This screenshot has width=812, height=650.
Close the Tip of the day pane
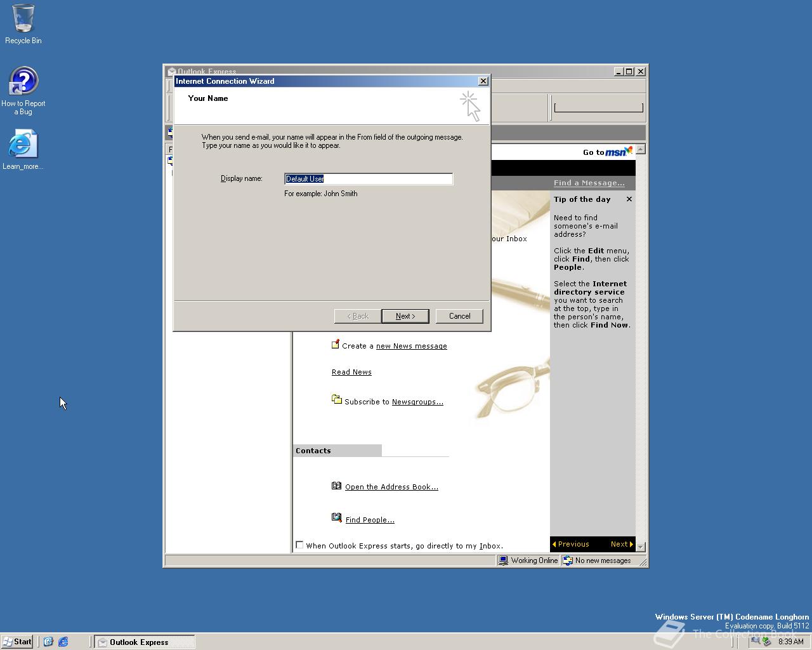[x=629, y=199]
